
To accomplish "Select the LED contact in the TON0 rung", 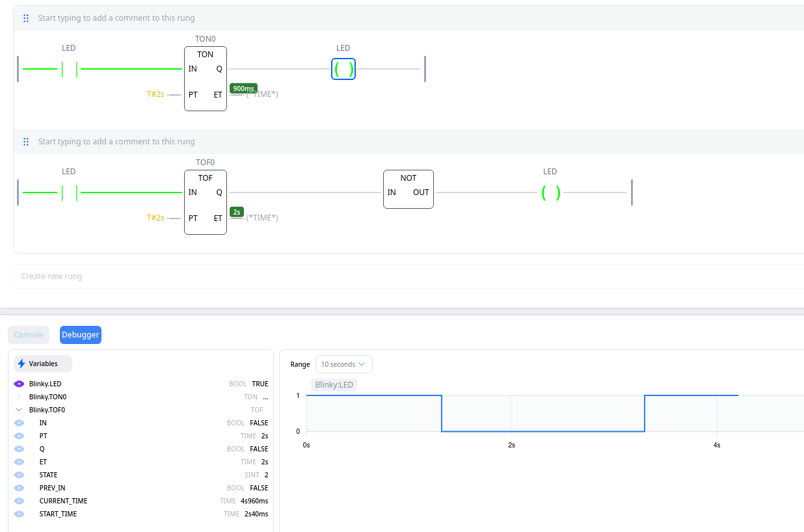I will [70, 69].
